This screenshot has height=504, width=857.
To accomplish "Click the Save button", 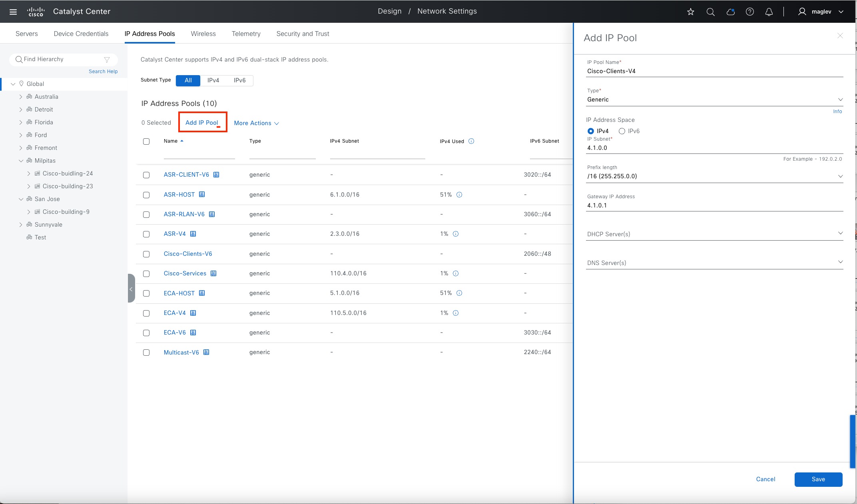I will 818,479.
